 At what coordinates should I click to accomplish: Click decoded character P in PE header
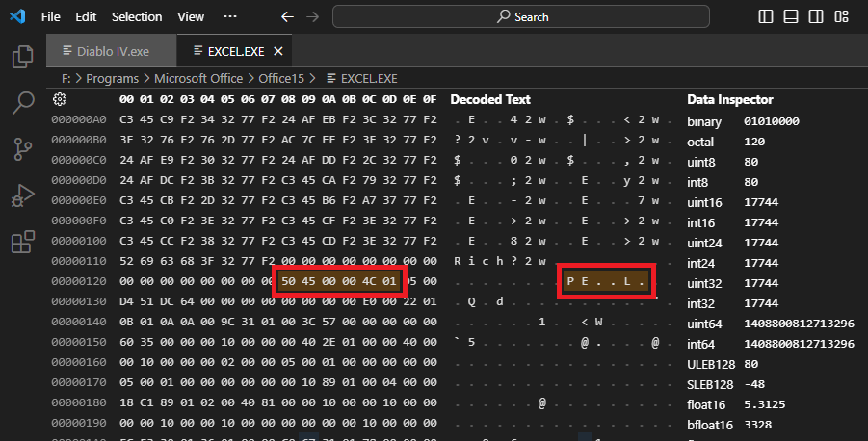[x=570, y=281]
